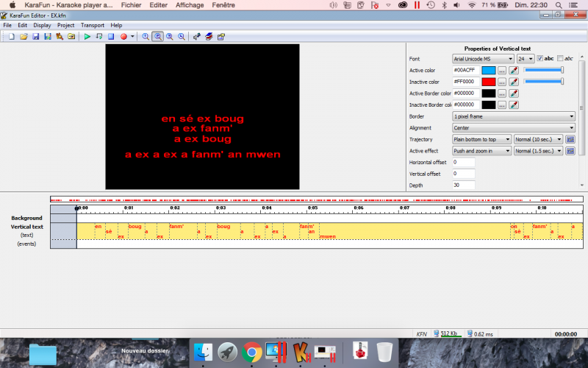The height and width of the screenshot is (368, 588).
Task: Click ellipsis button for Inactive color
Action: [x=502, y=82]
